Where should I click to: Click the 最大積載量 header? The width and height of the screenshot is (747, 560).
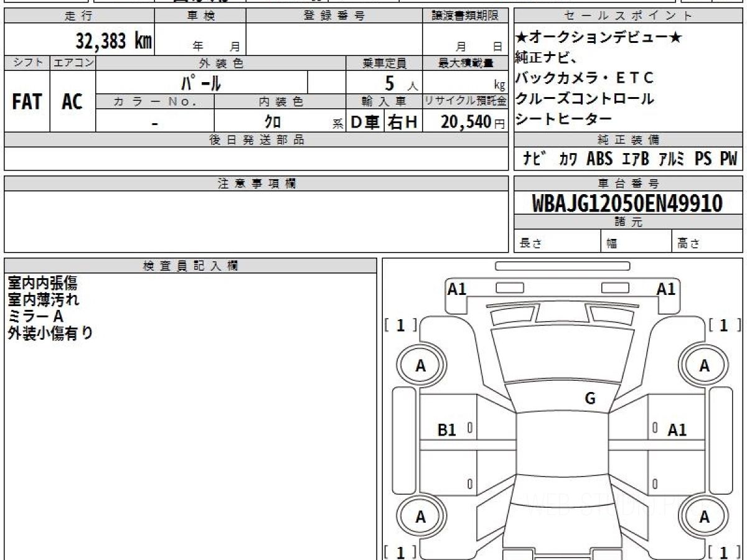pyautogui.click(x=465, y=63)
